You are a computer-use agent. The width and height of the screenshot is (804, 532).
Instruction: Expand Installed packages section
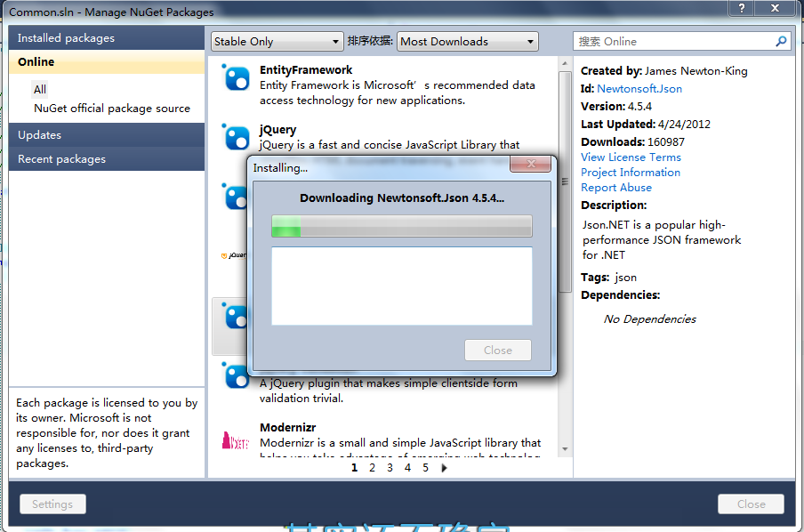point(107,38)
